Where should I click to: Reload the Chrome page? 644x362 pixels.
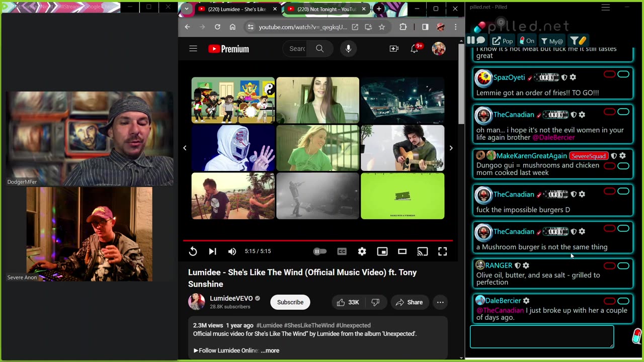pos(217,27)
